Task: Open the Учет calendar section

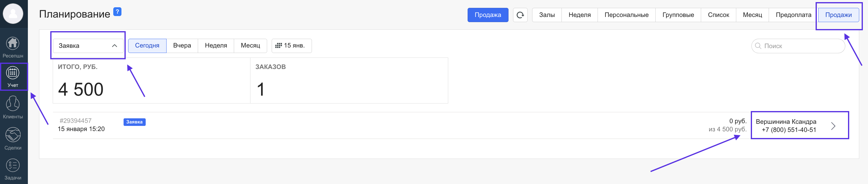Action: (13, 77)
